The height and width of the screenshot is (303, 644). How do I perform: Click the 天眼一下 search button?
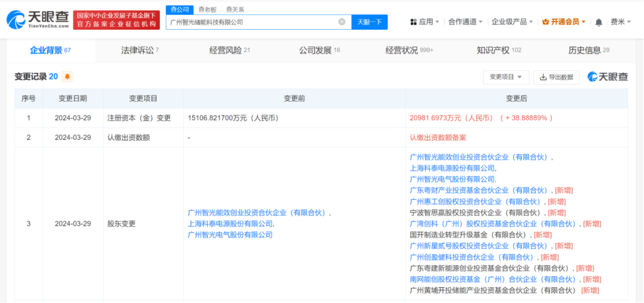[369, 22]
